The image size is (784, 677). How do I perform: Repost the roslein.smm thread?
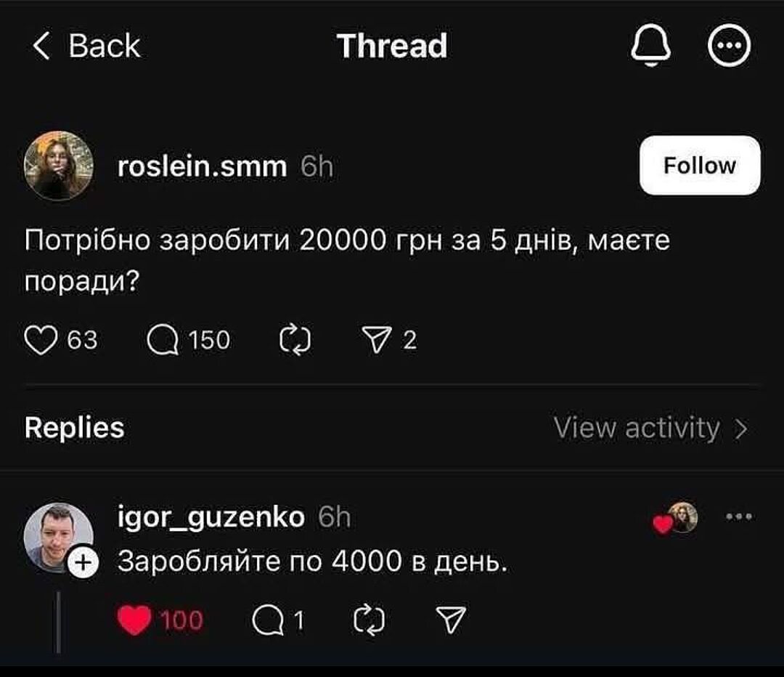pos(295,340)
